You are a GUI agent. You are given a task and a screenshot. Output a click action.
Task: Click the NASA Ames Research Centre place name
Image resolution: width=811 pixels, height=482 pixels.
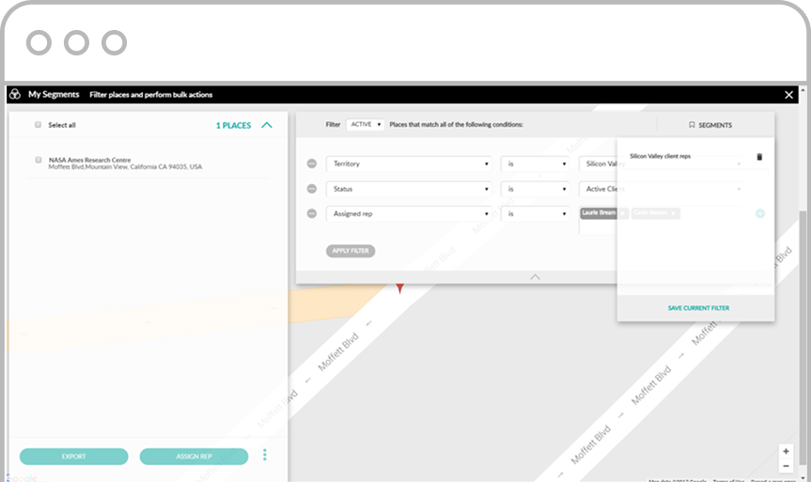coord(89,160)
